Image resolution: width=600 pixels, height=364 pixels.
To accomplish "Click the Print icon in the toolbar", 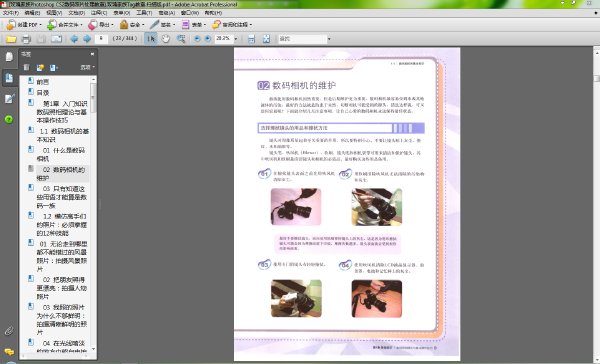I will (26, 39).
